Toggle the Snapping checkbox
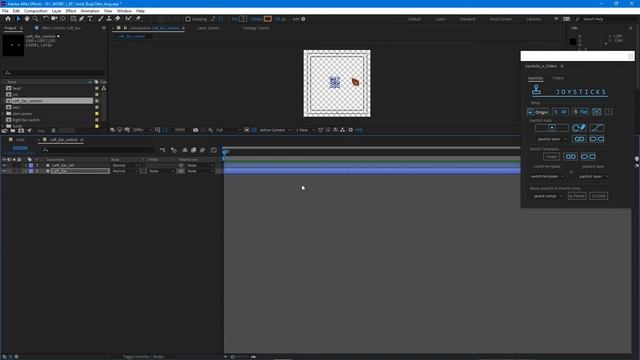This screenshot has height=360, width=640. [188, 19]
